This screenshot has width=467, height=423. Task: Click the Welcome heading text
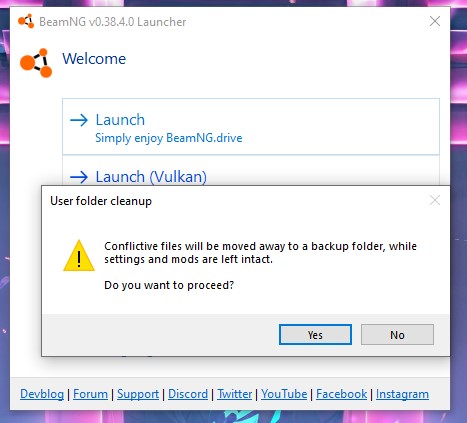pyautogui.click(x=94, y=59)
